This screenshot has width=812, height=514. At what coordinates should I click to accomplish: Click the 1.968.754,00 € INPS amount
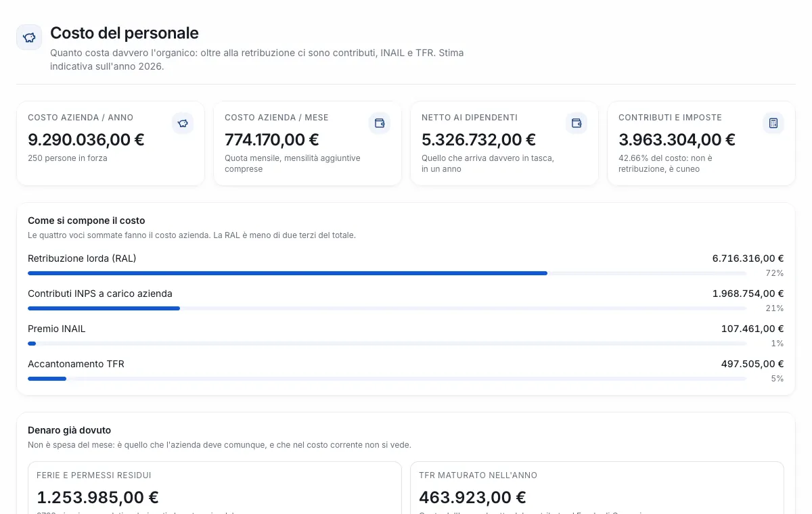pyautogui.click(x=748, y=294)
